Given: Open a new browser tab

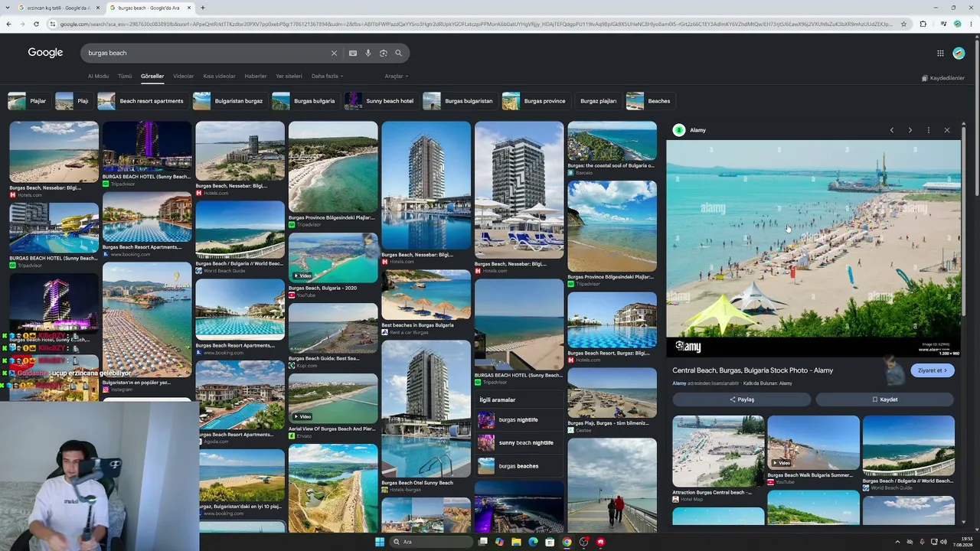Looking at the screenshot, I should (x=202, y=8).
